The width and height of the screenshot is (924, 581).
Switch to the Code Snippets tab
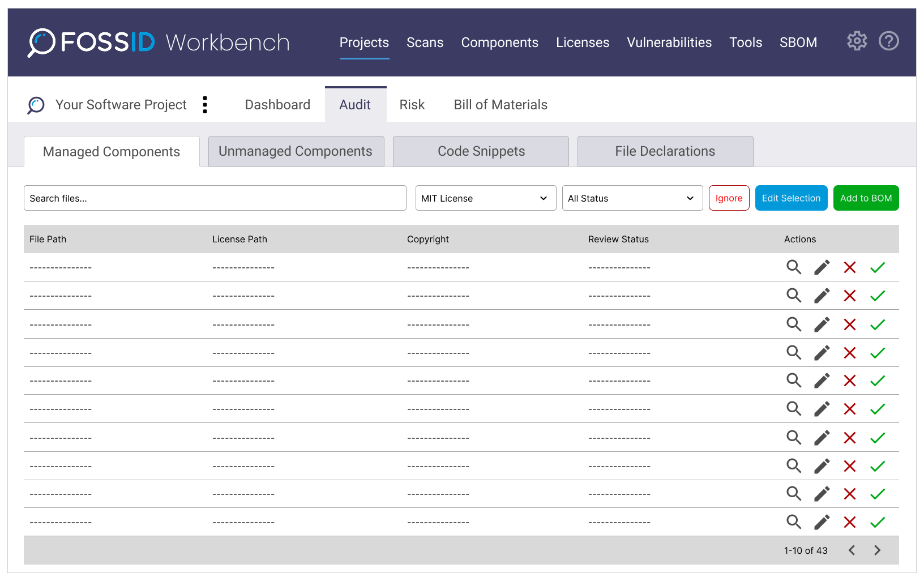481,151
